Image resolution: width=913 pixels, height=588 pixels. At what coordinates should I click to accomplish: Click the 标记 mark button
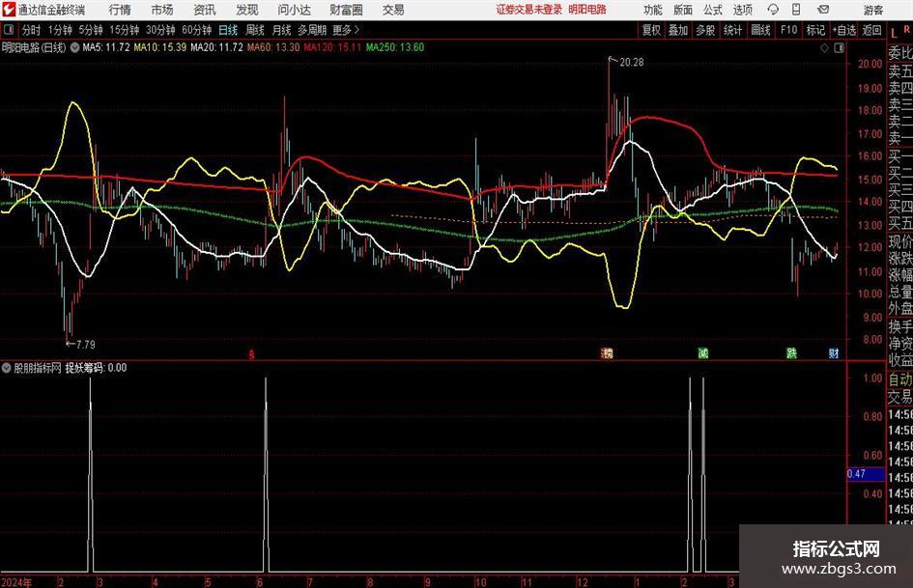click(815, 30)
